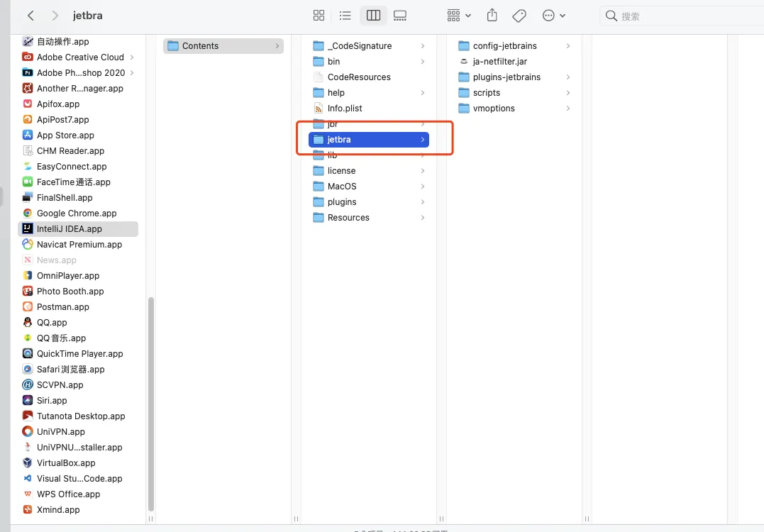Open the group-by dropdown in toolbar

459,16
